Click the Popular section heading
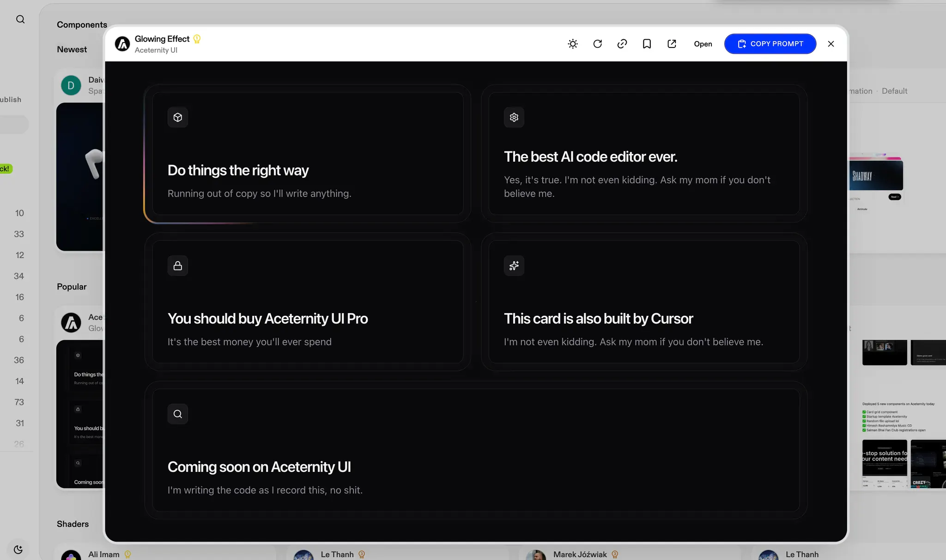The image size is (946, 560). click(x=72, y=287)
